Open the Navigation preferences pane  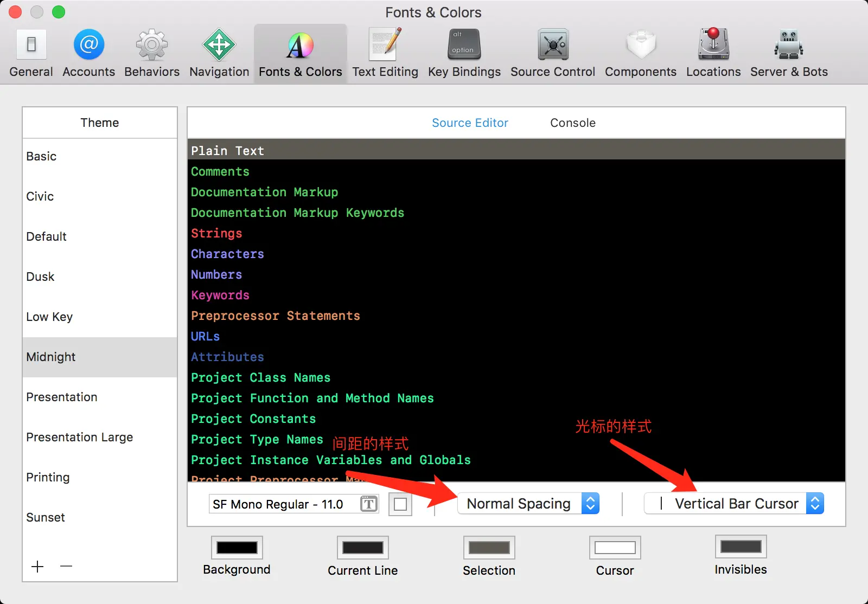point(219,54)
